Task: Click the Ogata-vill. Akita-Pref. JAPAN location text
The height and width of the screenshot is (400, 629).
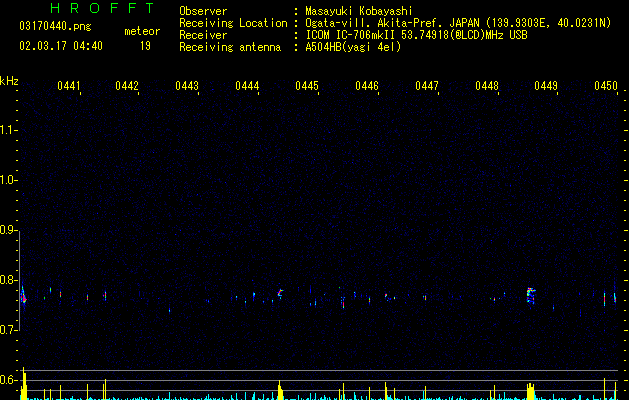Action: tap(458, 23)
